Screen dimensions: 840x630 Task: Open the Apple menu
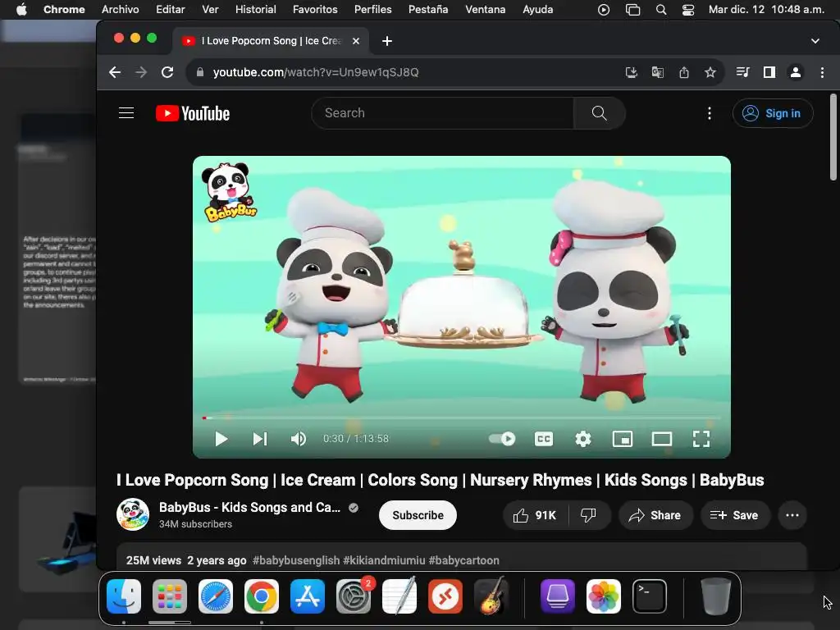[21, 9]
